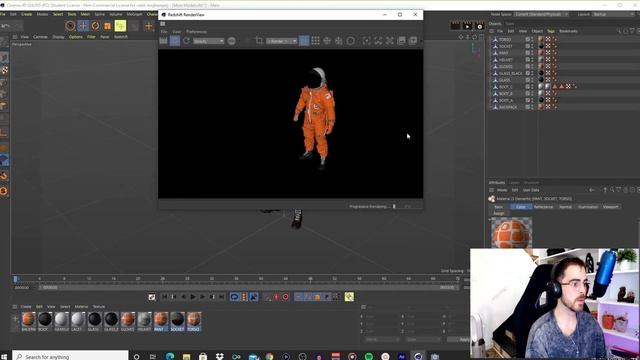
Task: Select the GLASS object in Objects list
Action: pos(504,80)
